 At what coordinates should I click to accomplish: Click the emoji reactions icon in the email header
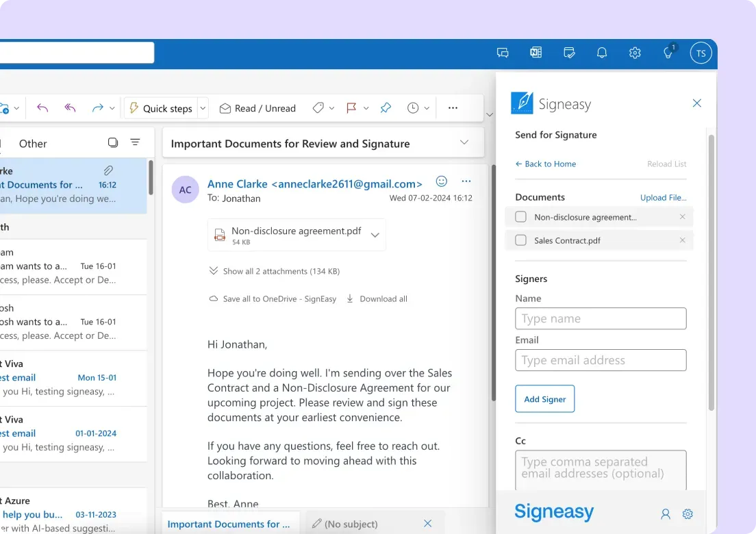pyautogui.click(x=442, y=181)
